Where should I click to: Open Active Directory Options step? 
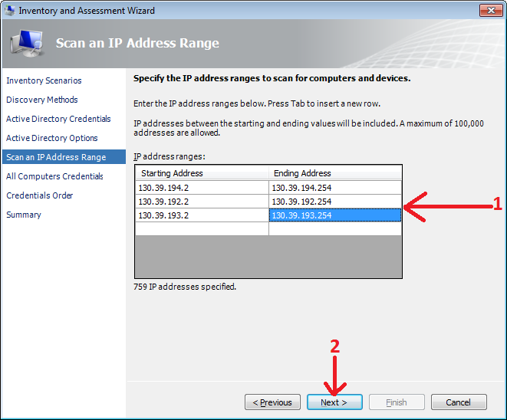pyautogui.click(x=52, y=138)
